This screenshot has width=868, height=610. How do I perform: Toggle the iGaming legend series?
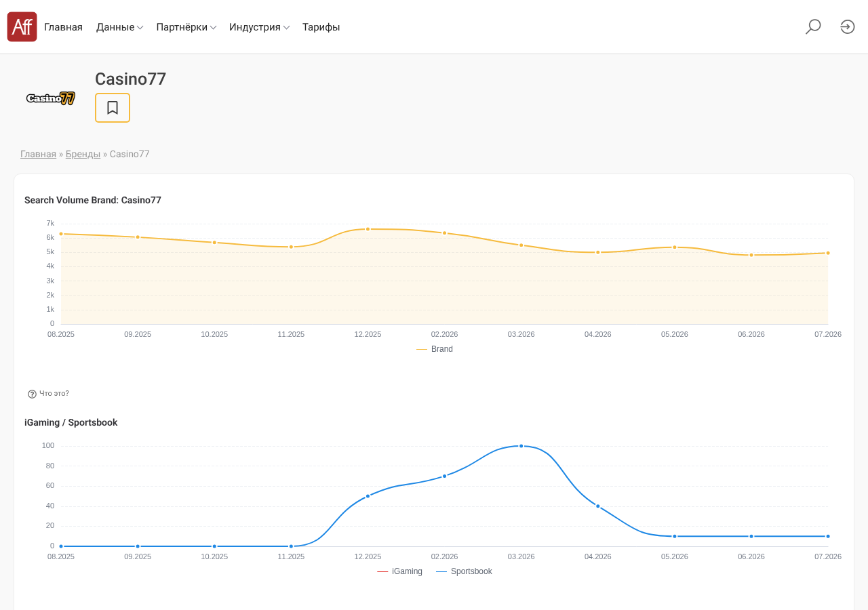(x=400, y=571)
